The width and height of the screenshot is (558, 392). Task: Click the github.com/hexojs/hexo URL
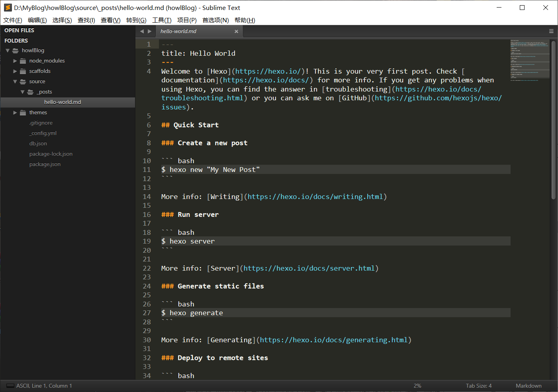click(x=438, y=98)
